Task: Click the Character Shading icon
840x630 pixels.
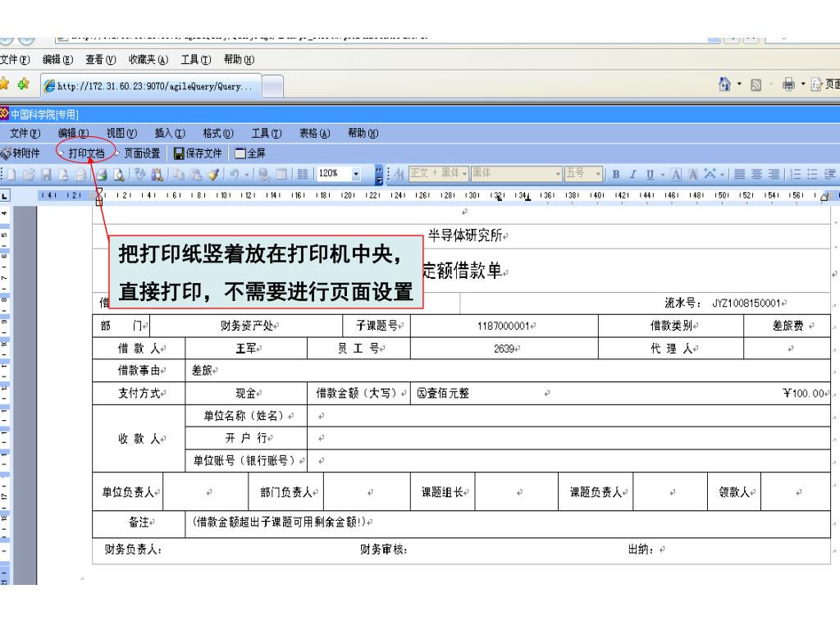Action: point(693,174)
